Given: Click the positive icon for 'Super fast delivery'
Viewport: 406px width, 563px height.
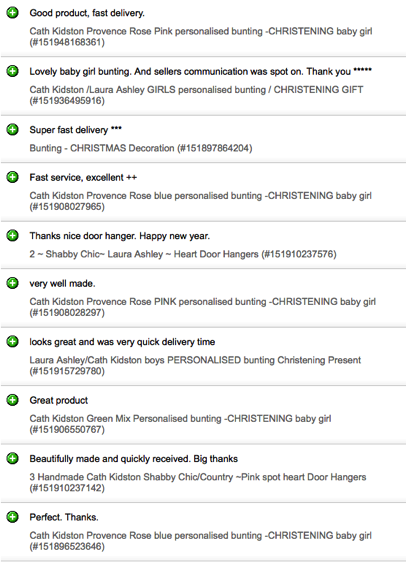Looking at the screenshot, I should pos(13,130).
